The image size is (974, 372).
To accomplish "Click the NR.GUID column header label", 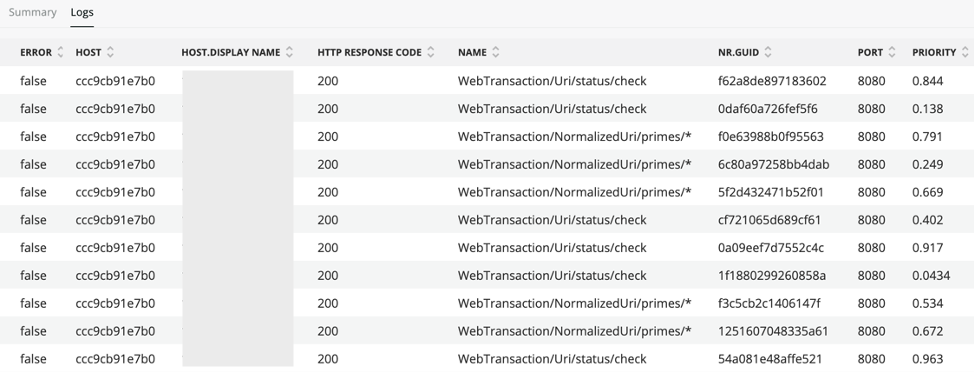I will tap(739, 53).
